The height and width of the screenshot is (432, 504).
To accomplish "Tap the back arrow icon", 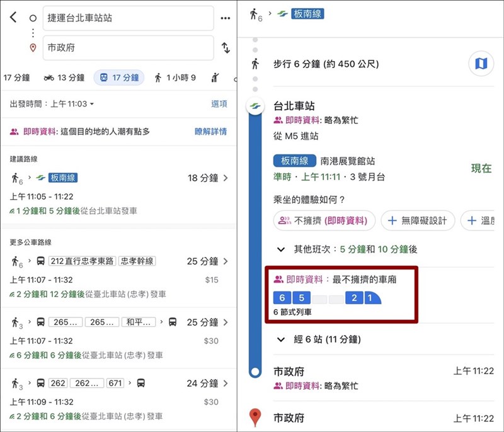I will pyautogui.click(x=13, y=17).
